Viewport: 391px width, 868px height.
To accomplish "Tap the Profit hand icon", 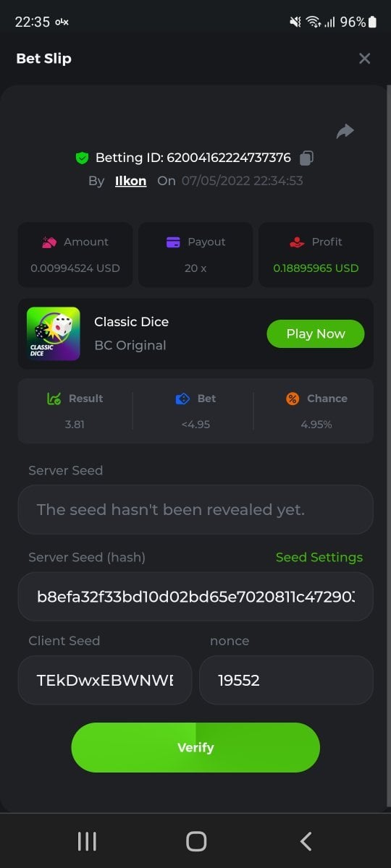I will pyautogui.click(x=297, y=242).
